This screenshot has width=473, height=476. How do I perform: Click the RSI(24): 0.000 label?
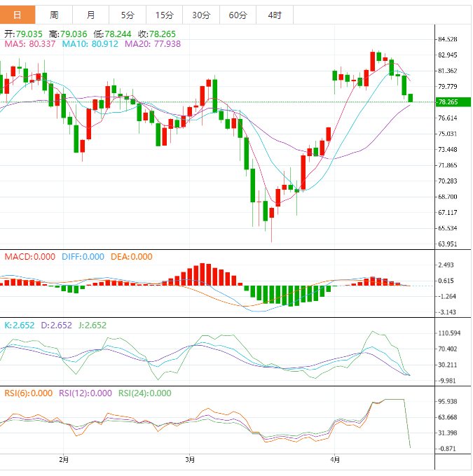click(x=144, y=393)
